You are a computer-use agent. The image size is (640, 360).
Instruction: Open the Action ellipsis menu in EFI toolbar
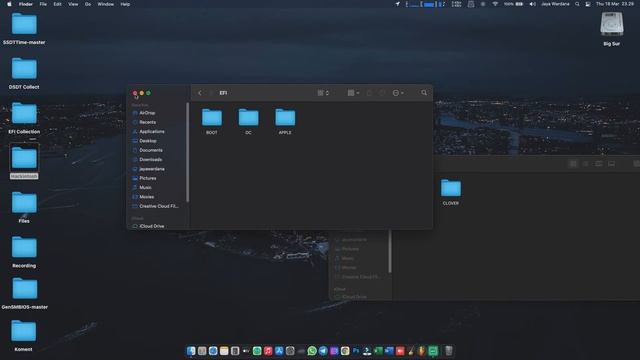pyautogui.click(x=398, y=93)
